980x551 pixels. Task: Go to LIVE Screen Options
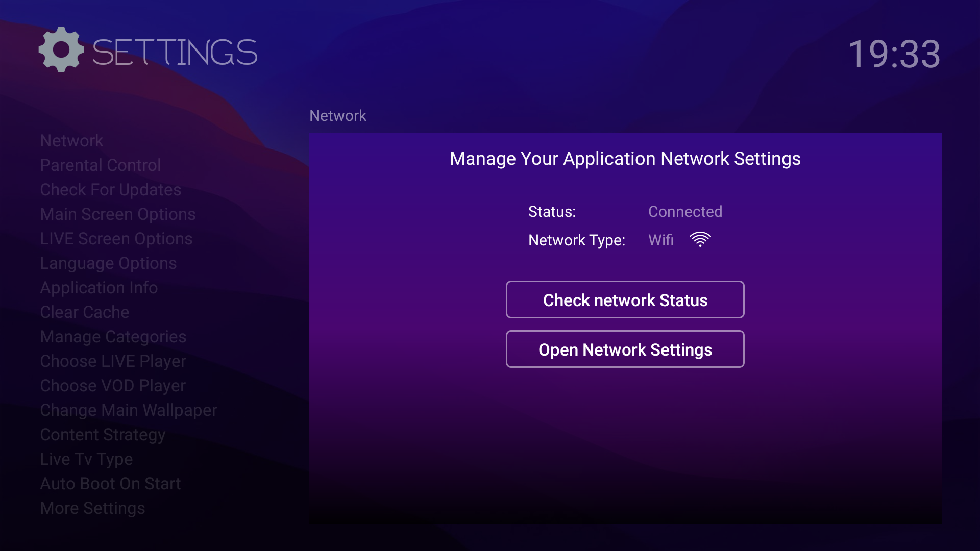(116, 239)
